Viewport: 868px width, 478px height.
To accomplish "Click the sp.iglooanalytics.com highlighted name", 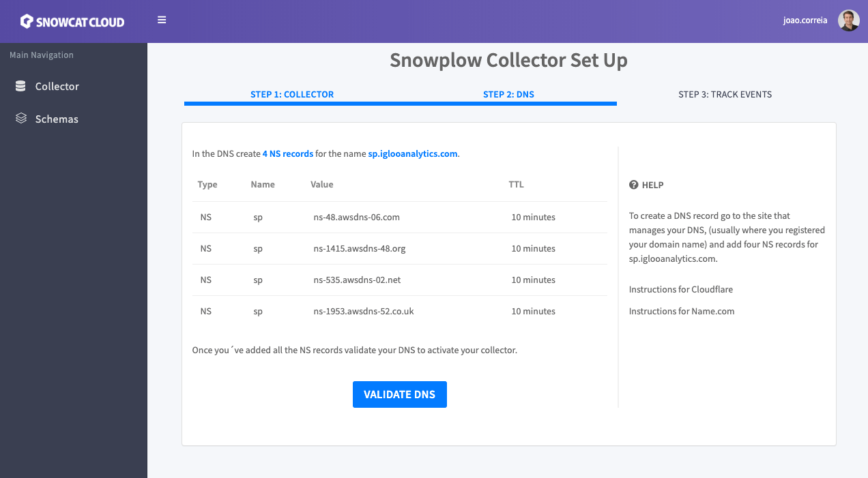I will click(413, 153).
